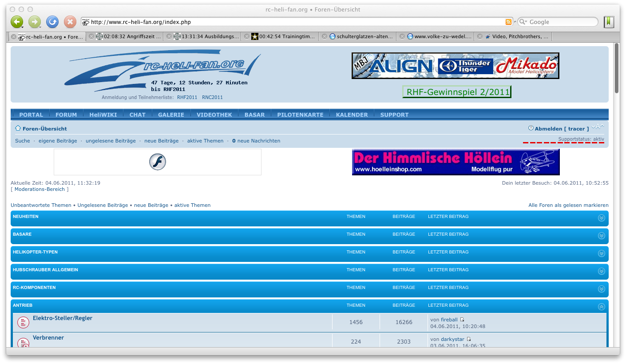
Task: Open the Verbrenner forum
Action: tap(48, 338)
